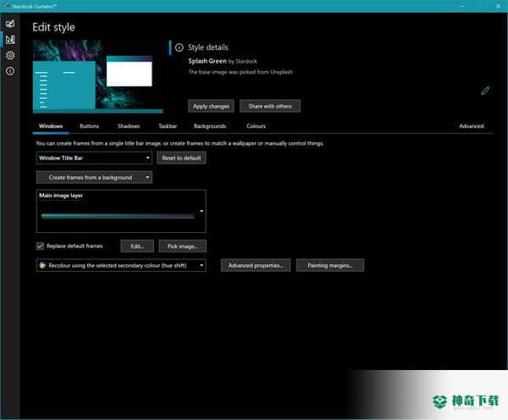
Task: Open the Recolour using secondary colour dropdown
Action: coord(121,265)
